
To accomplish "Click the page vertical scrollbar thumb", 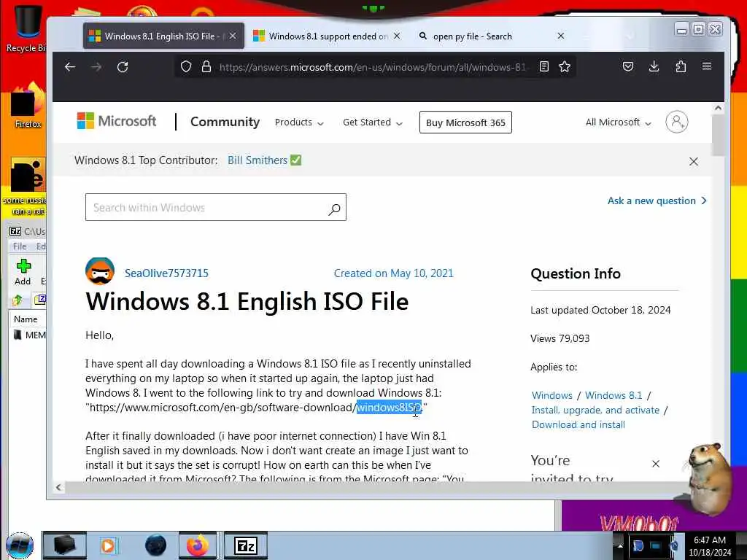I will point(718,135).
